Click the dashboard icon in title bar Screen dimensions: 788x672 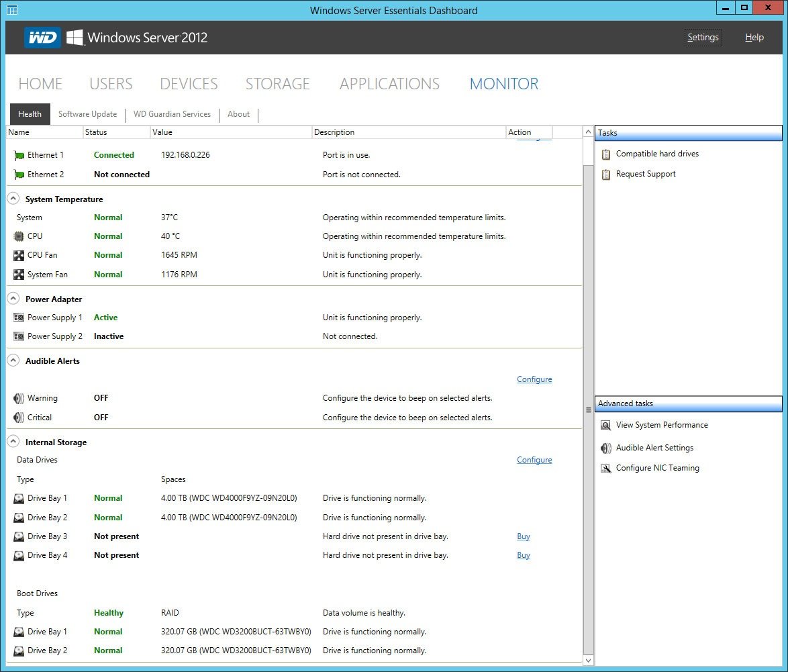[x=12, y=9]
